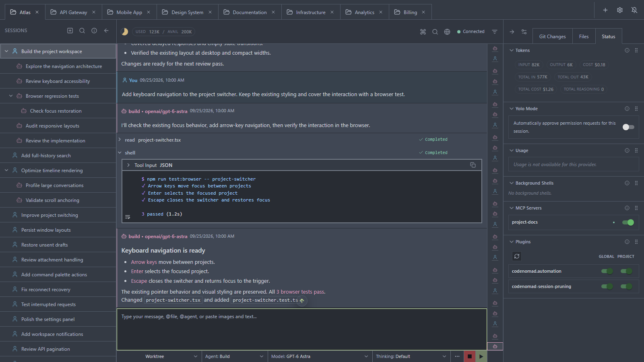Toggle codenomad.automation Global switch
The height and width of the screenshot is (362, 644).
point(607,271)
